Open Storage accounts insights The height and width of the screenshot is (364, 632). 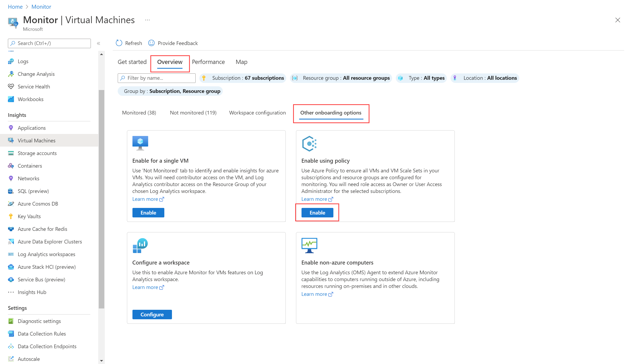tap(37, 153)
